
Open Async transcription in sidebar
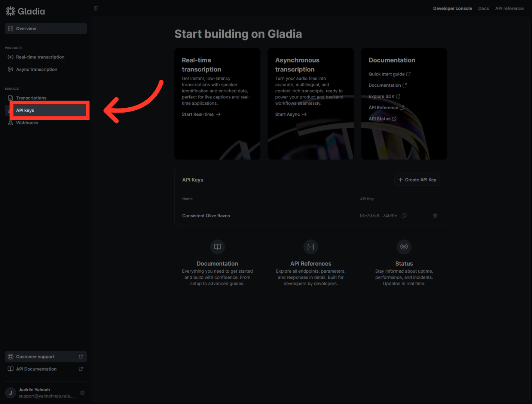46,70
